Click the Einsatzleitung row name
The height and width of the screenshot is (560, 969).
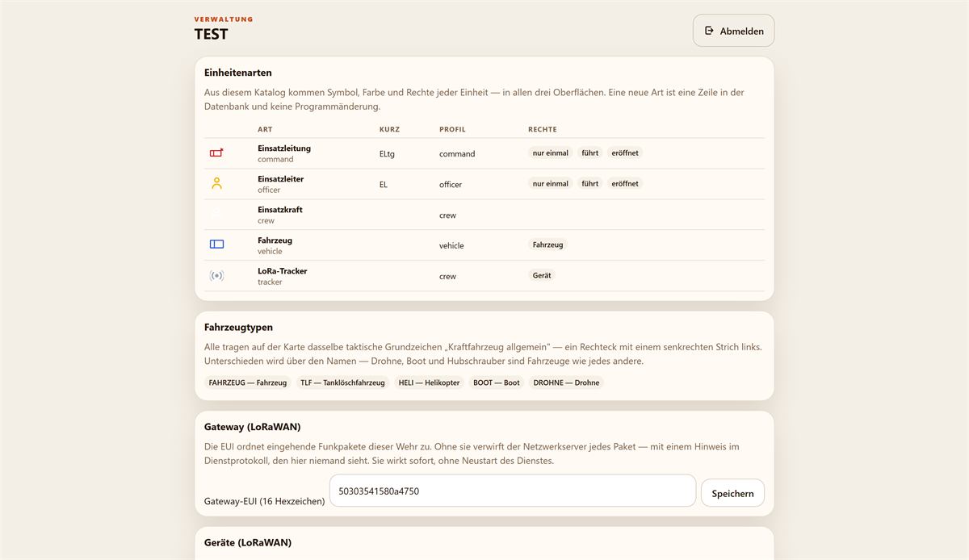tap(284, 148)
